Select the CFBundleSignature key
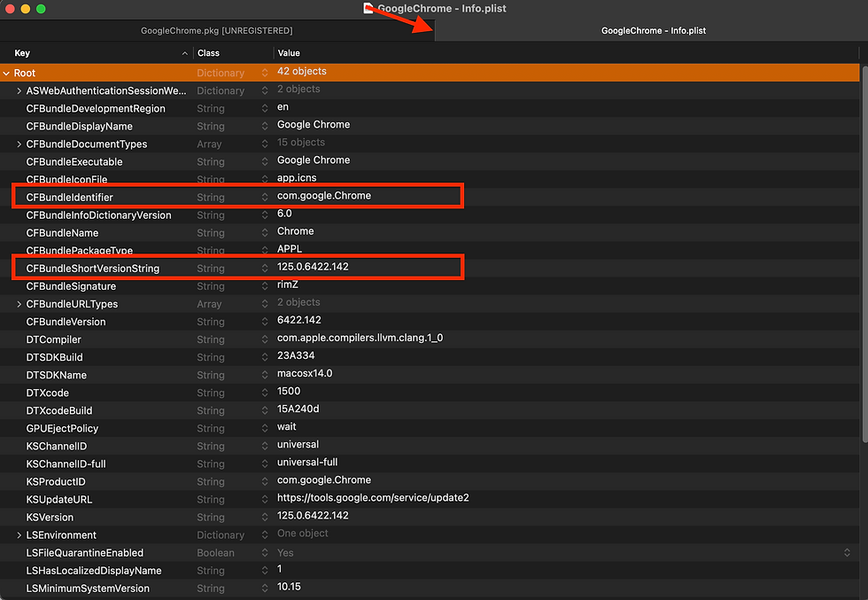This screenshot has height=600, width=868. (x=71, y=286)
